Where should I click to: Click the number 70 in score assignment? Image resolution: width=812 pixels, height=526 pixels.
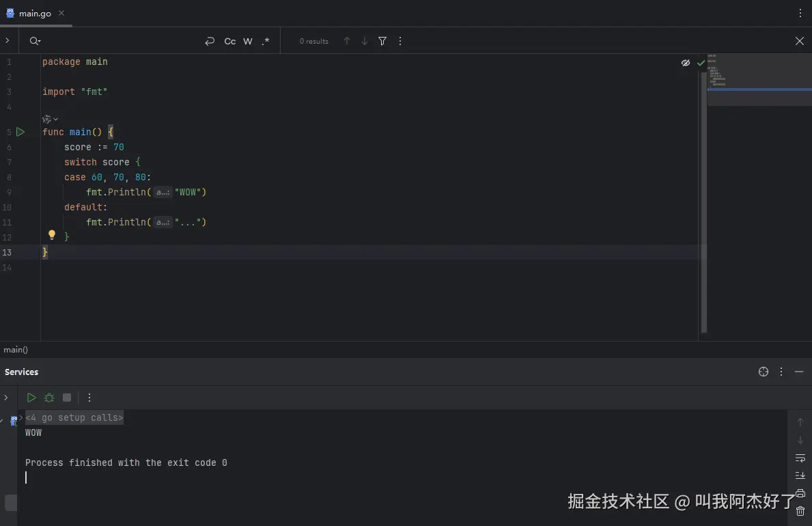[119, 147]
